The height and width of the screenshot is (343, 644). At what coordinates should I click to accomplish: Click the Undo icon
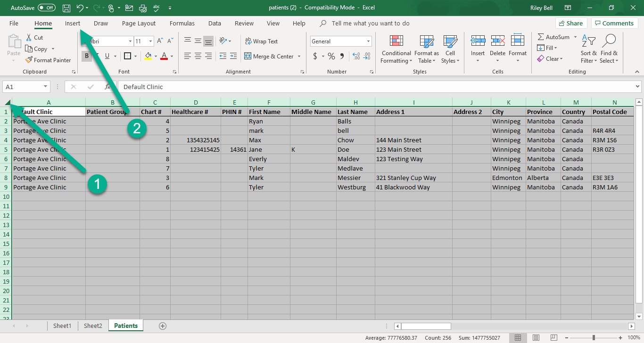click(x=80, y=8)
